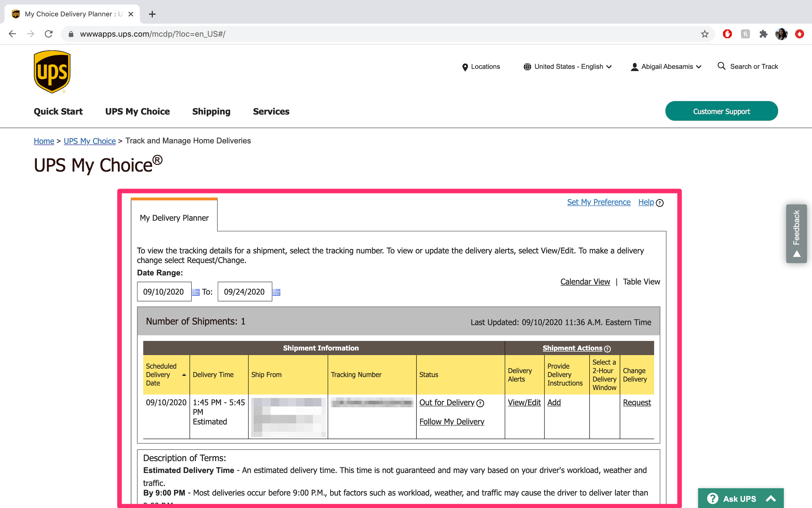Viewport: 812px width, 508px height.
Task: Click the Shipment Actions help icon
Action: (x=607, y=349)
